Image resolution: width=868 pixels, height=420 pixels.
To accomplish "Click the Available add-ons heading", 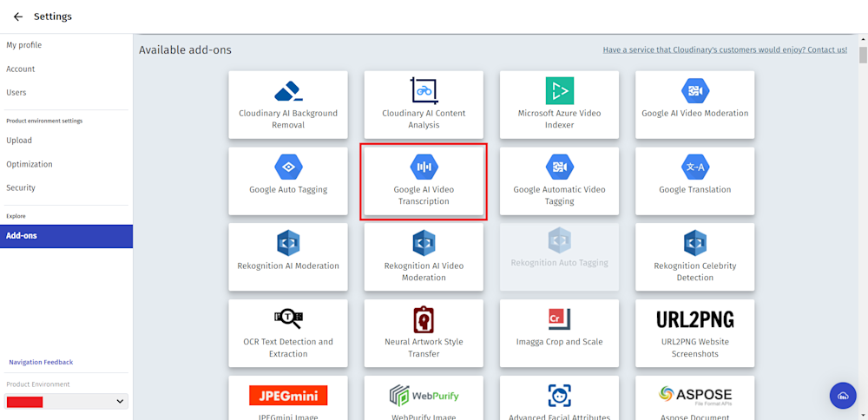I will tap(185, 49).
